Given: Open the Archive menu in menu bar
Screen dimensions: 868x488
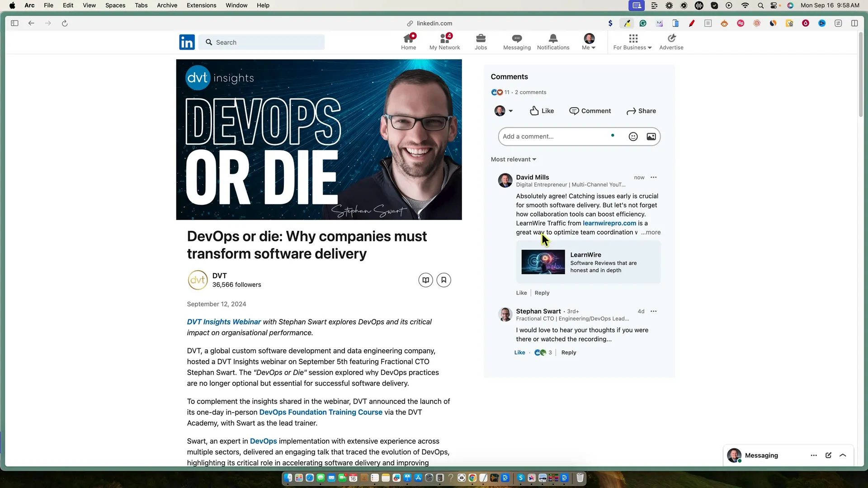Looking at the screenshot, I should 167,5.
